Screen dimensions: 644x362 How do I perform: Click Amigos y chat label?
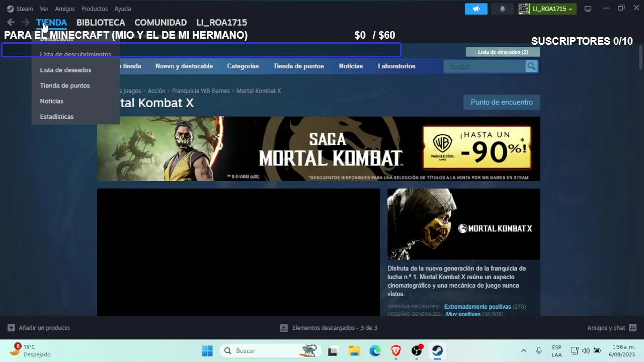606,328
